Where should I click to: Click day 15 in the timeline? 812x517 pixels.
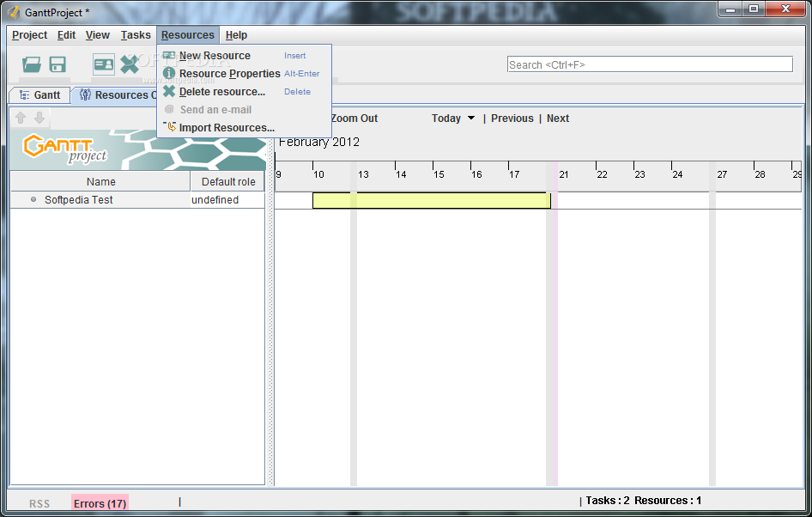(x=439, y=174)
